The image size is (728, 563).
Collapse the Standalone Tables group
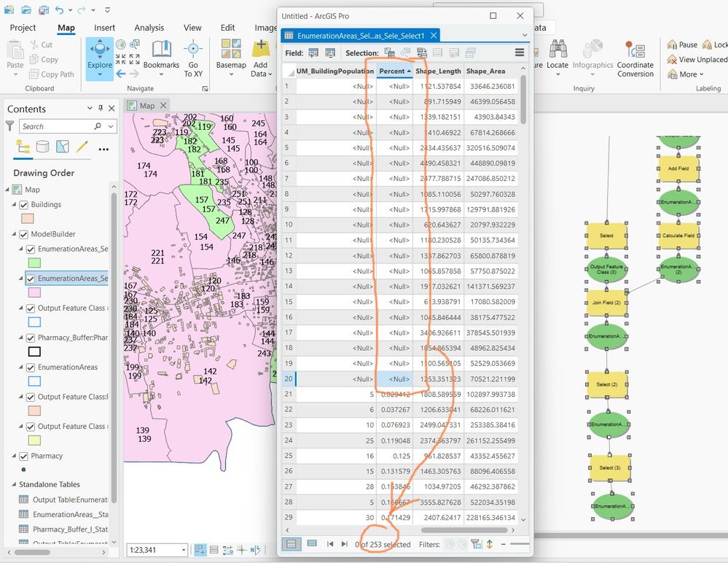[13, 484]
